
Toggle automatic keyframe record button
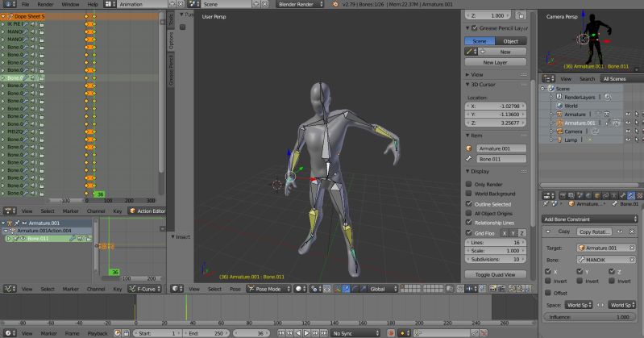point(391,333)
